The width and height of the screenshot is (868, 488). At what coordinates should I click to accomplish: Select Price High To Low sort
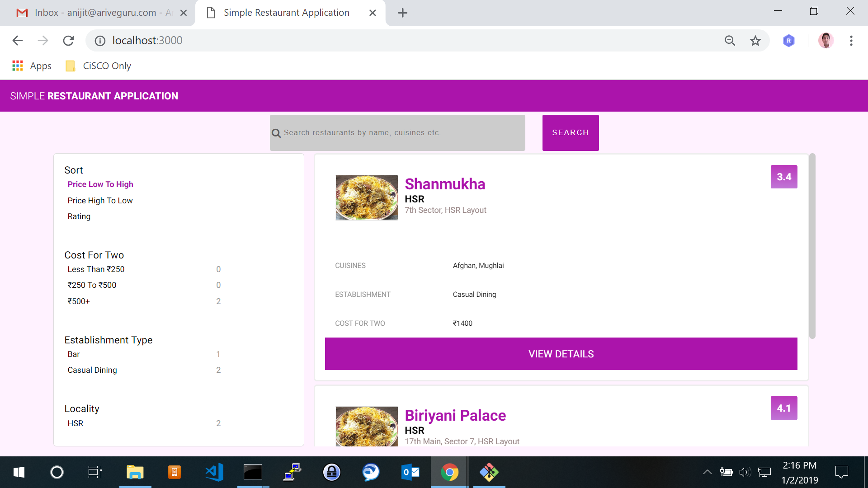click(100, 201)
